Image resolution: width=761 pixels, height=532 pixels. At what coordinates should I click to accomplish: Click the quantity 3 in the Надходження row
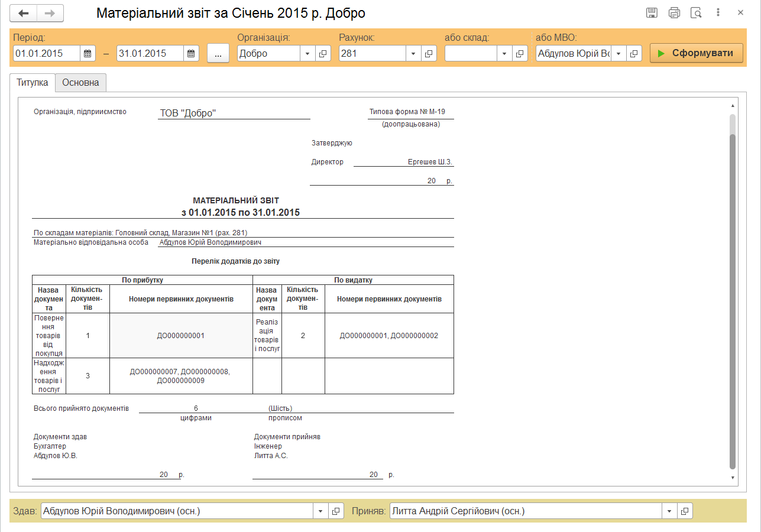click(88, 376)
